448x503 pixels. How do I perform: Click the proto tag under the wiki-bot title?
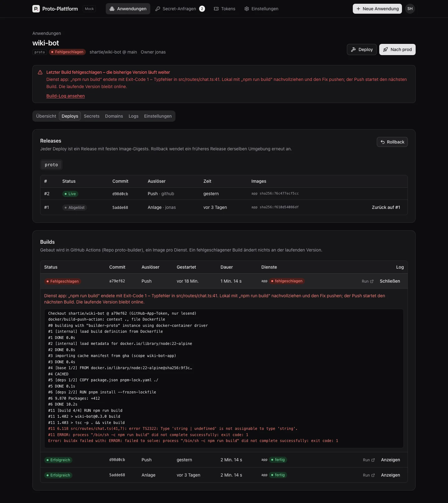point(40,52)
